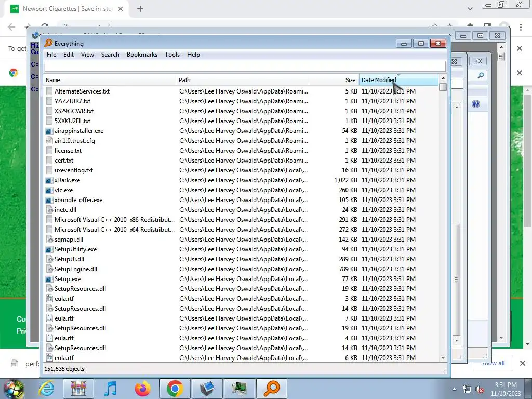Image resolution: width=532 pixels, height=399 pixels.
Task: Open Chrome tab search dropdown arrow
Action: (470, 9)
